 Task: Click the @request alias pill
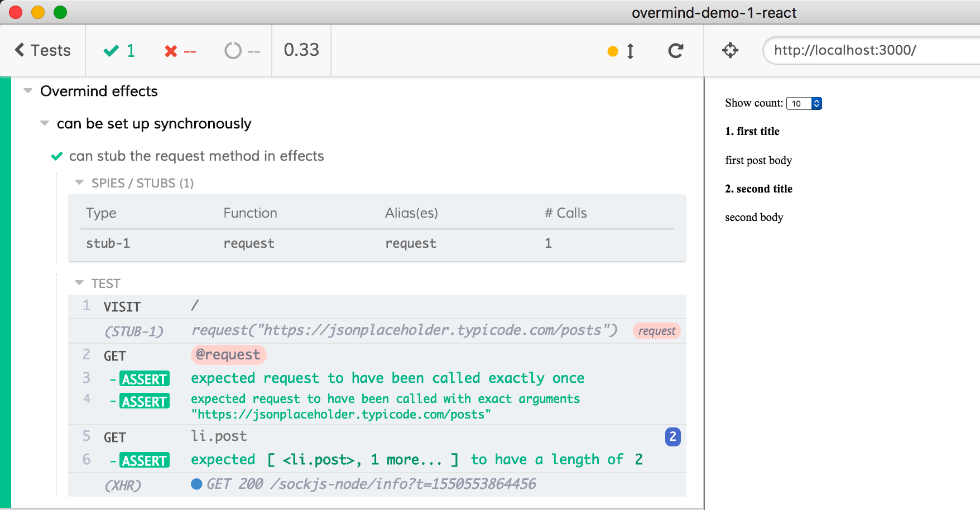pos(228,354)
